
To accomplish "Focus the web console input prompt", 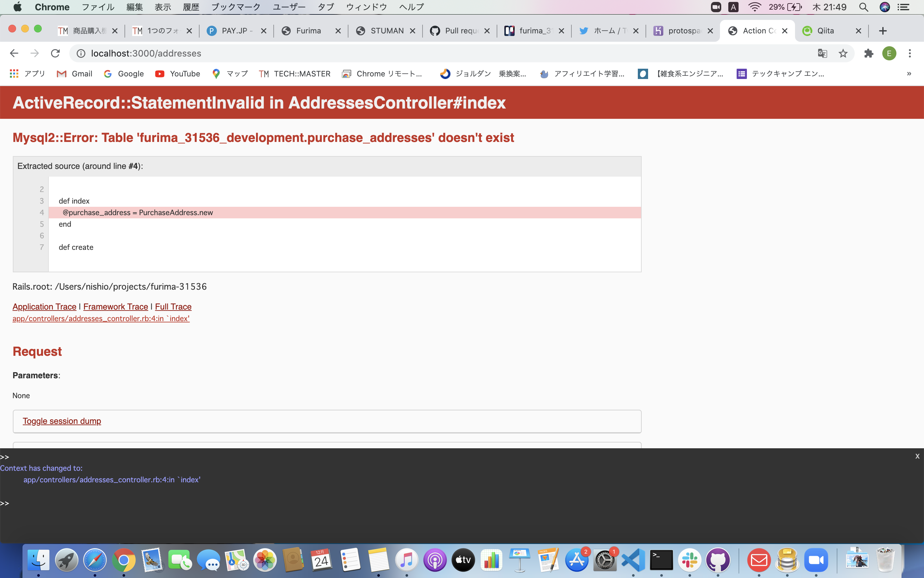I will (x=462, y=503).
